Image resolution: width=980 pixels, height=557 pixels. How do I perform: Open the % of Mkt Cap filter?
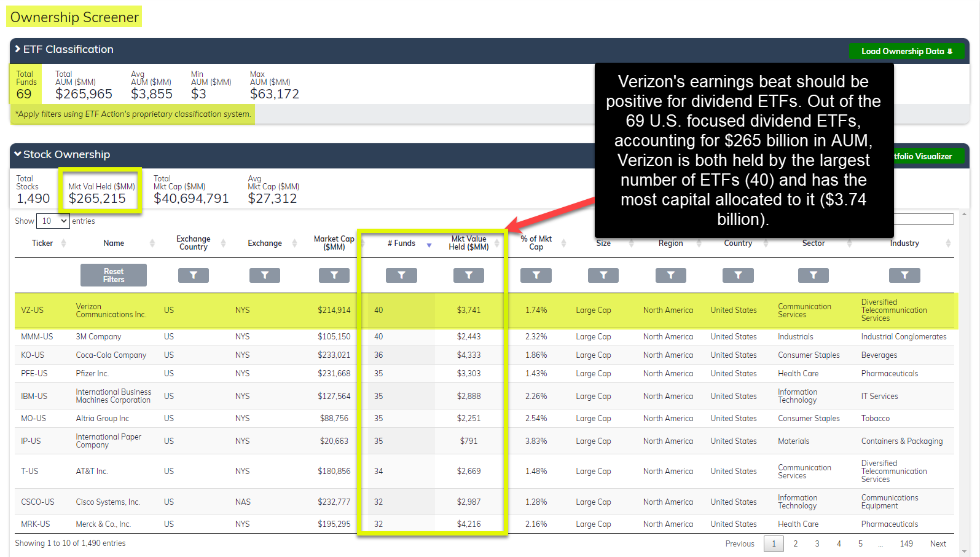536,275
